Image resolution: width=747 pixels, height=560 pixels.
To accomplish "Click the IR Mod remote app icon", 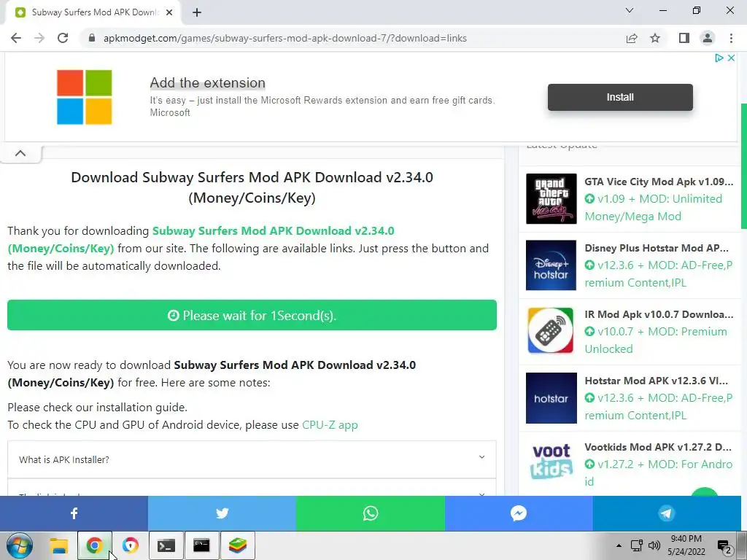I will (551, 331).
